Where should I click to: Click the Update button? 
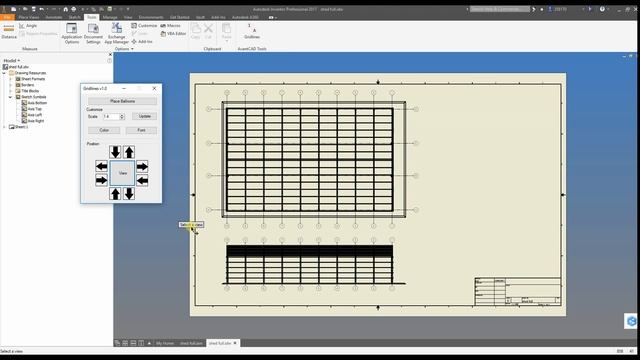click(144, 116)
